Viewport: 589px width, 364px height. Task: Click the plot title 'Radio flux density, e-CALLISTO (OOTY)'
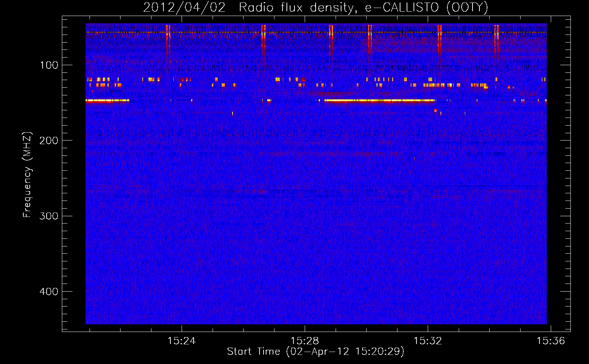[363, 8]
